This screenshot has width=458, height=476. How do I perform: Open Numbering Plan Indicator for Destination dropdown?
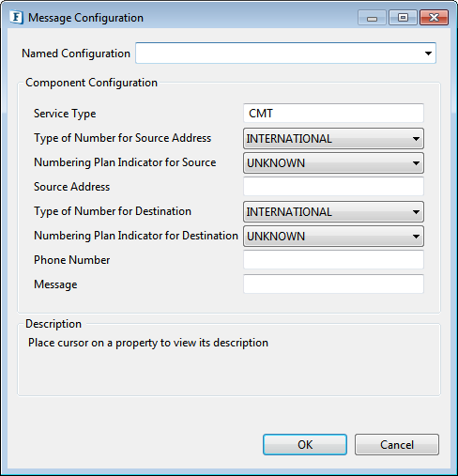[416, 237]
